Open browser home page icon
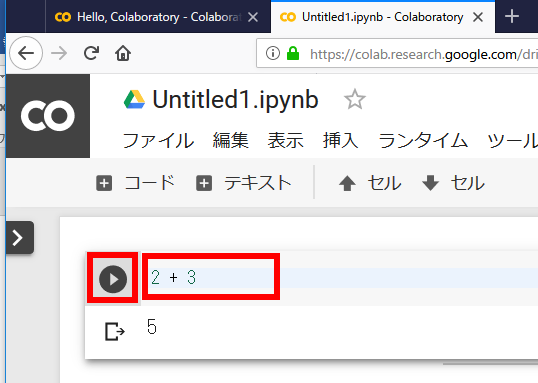This screenshot has width=538, height=383. 123,53
